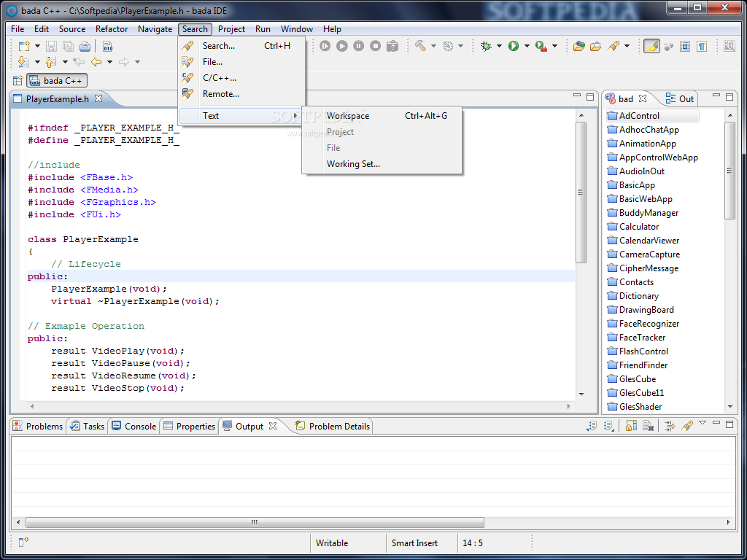Viewport: 747px width, 560px height.
Task: Click the Scroll Lock icon in Output
Action: click(x=631, y=426)
